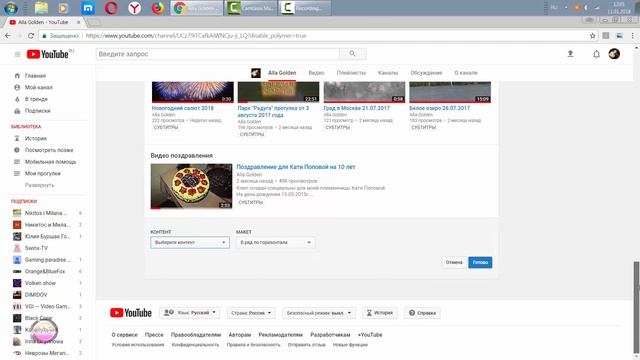Switch to the Каналы tab
Screen dimensions: 640x360
tap(388, 73)
